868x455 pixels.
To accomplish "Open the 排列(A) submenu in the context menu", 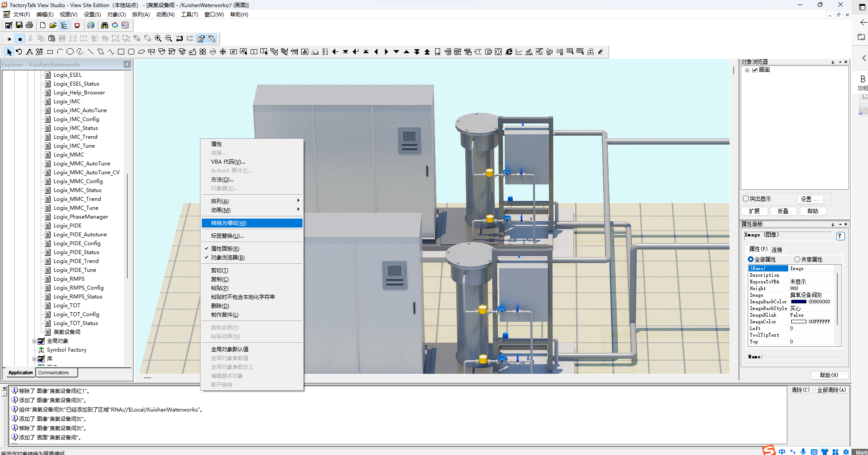I will coord(251,201).
